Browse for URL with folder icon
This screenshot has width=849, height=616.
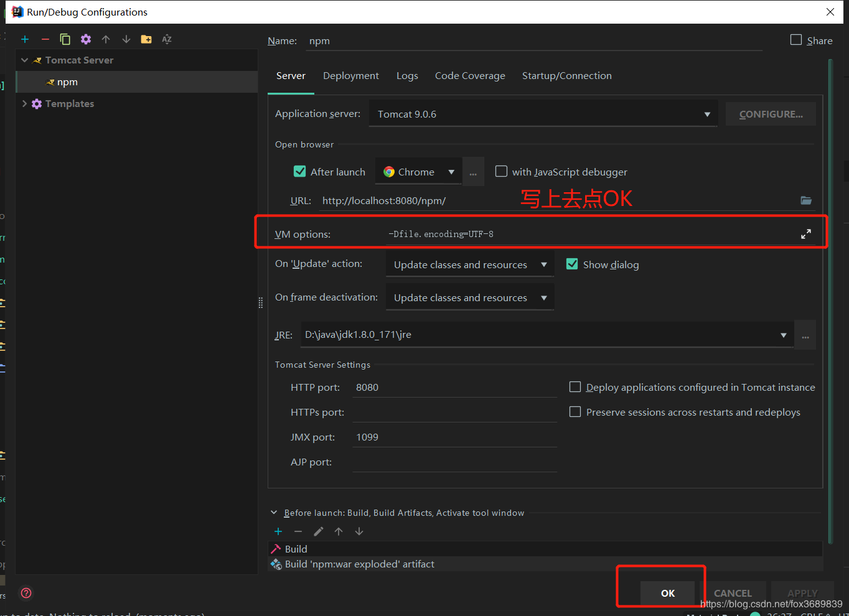coord(806,200)
